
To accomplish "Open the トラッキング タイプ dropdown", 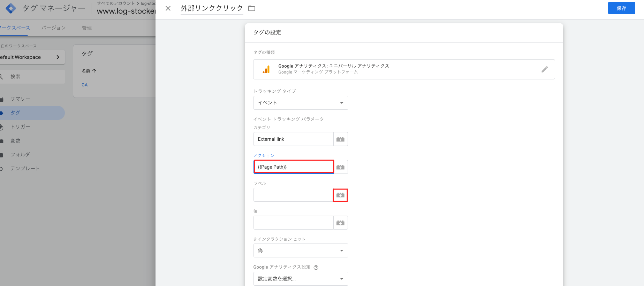I will click(301, 103).
